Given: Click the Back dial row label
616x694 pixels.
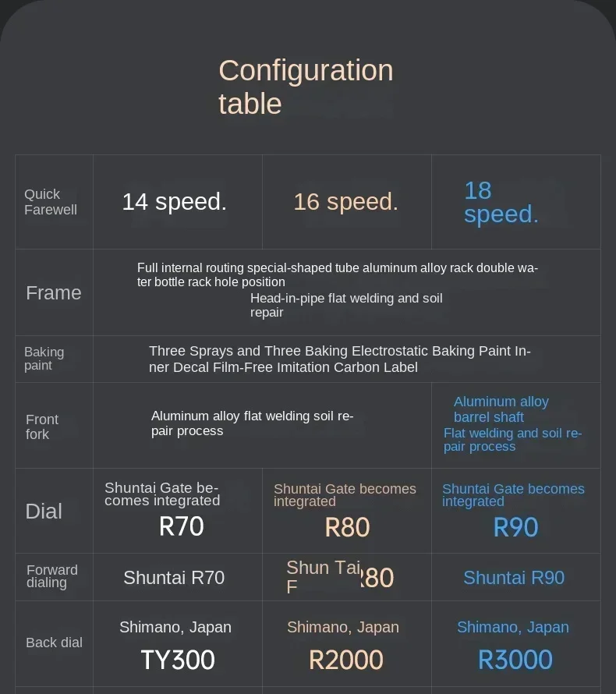Looking at the screenshot, I should (54, 643).
